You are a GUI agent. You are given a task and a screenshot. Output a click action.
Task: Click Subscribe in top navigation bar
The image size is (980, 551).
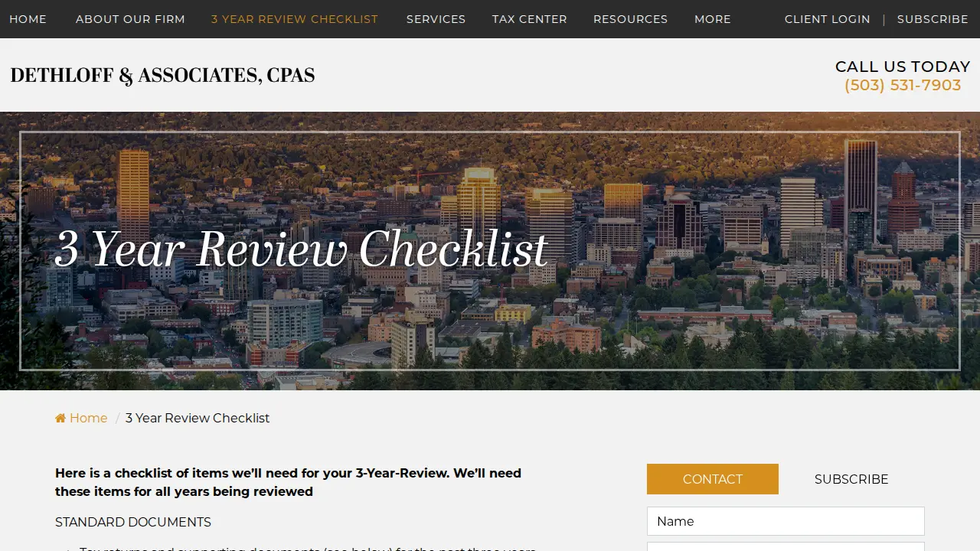tap(933, 19)
